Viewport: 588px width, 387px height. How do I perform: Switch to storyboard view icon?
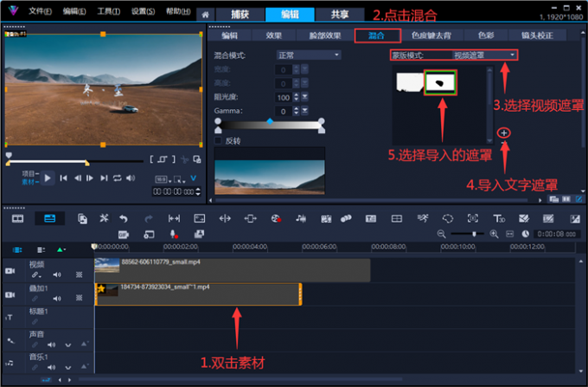[x=17, y=218]
